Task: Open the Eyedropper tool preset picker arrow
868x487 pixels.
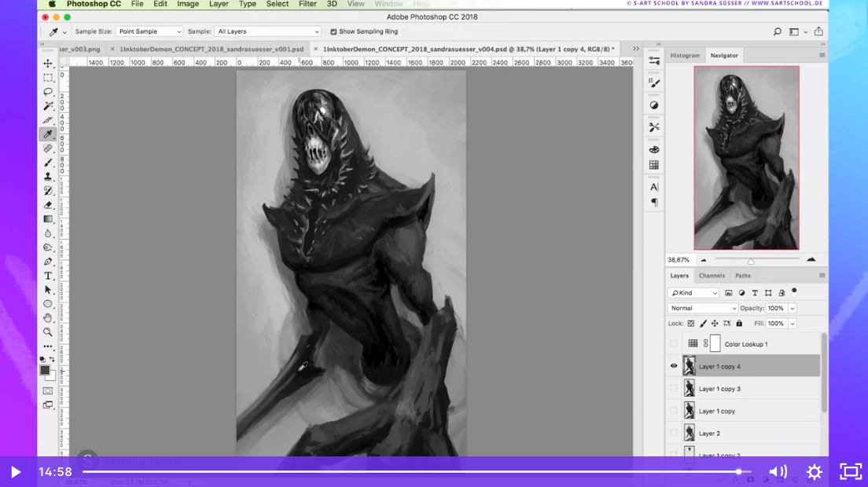Action: [x=64, y=32]
